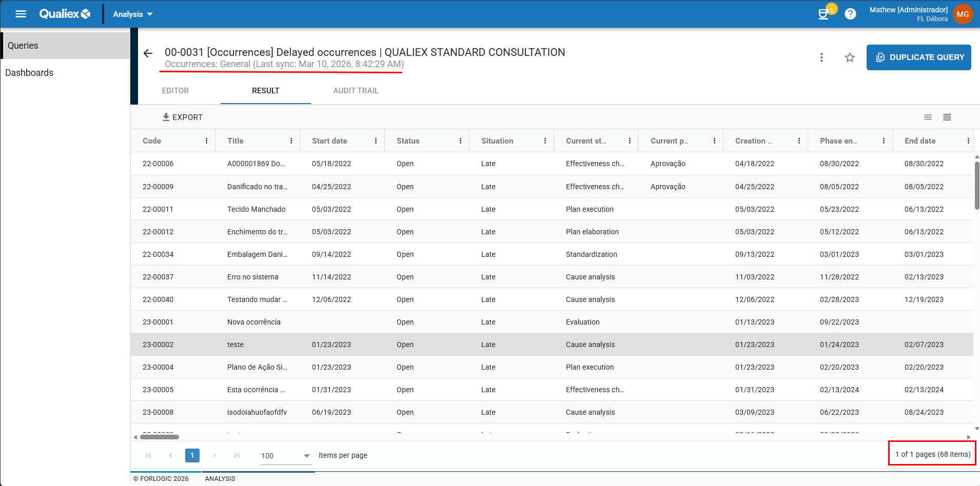The image size is (980, 486).
Task: Click the Duplicate Query button
Action: (x=918, y=57)
